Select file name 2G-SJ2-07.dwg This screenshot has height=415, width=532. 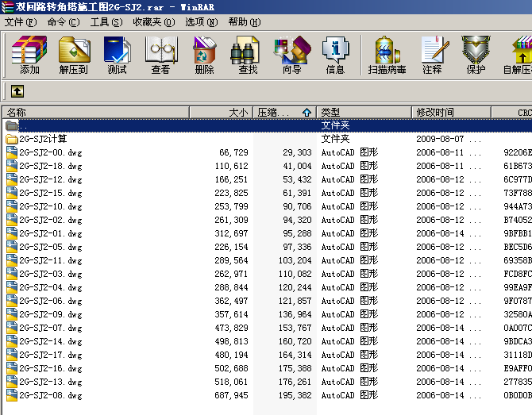[x=51, y=328]
